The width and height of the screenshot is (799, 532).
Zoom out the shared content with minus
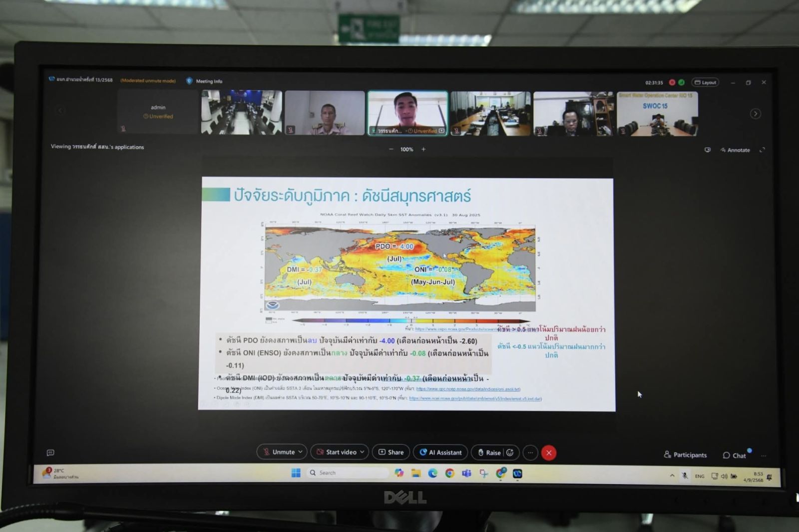391,149
